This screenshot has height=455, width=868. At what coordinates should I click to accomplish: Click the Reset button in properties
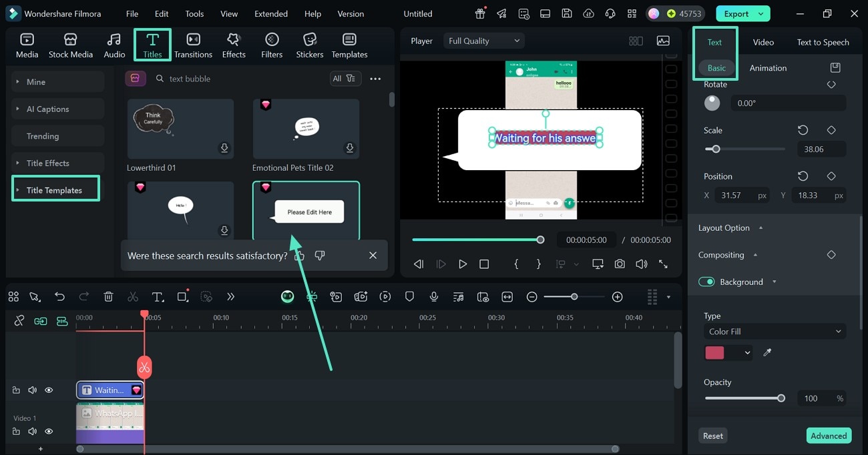712,436
